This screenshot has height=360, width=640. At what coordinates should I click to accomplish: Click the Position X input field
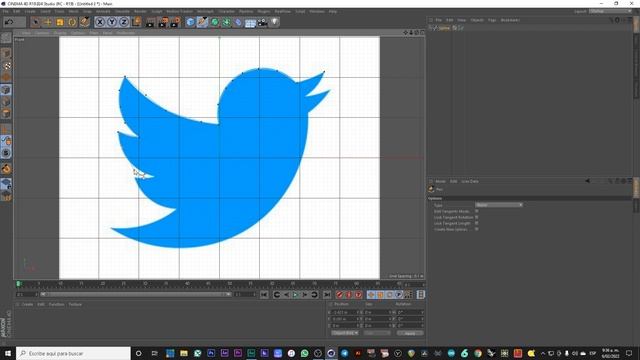pyautogui.click(x=345, y=313)
